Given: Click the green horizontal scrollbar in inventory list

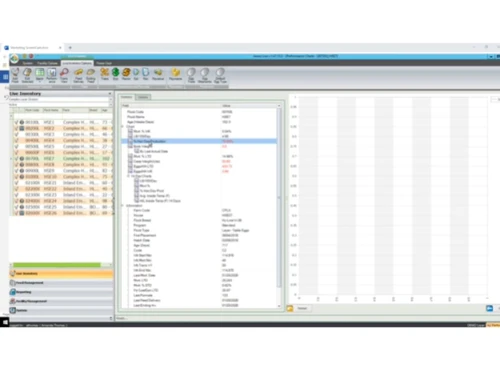Looking at the screenshot, I should pyautogui.click(x=57, y=265).
